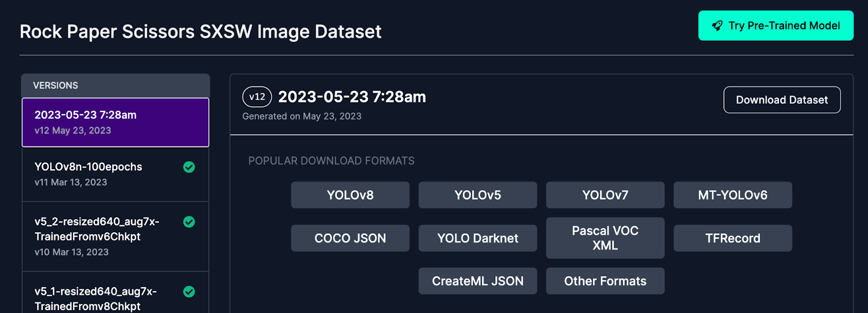Click the rocket icon on Try Pre-Trained Model
868x313 pixels.
point(717,25)
